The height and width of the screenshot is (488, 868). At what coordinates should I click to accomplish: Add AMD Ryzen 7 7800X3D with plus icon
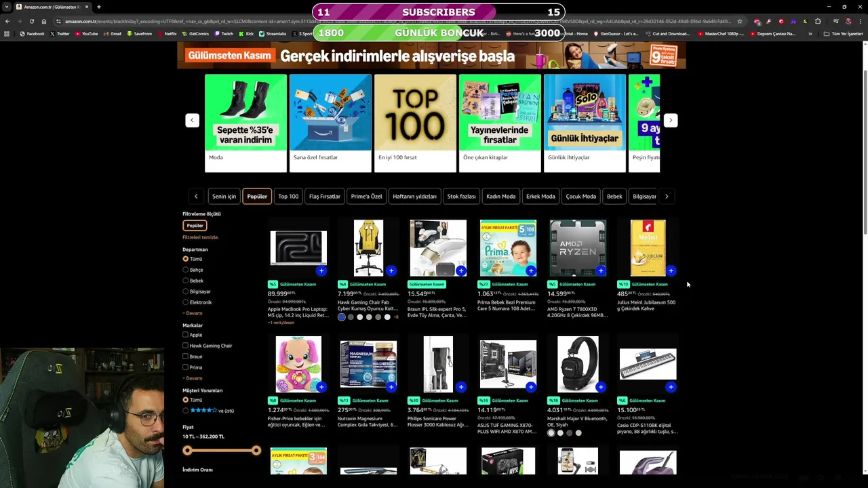(x=601, y=271)
